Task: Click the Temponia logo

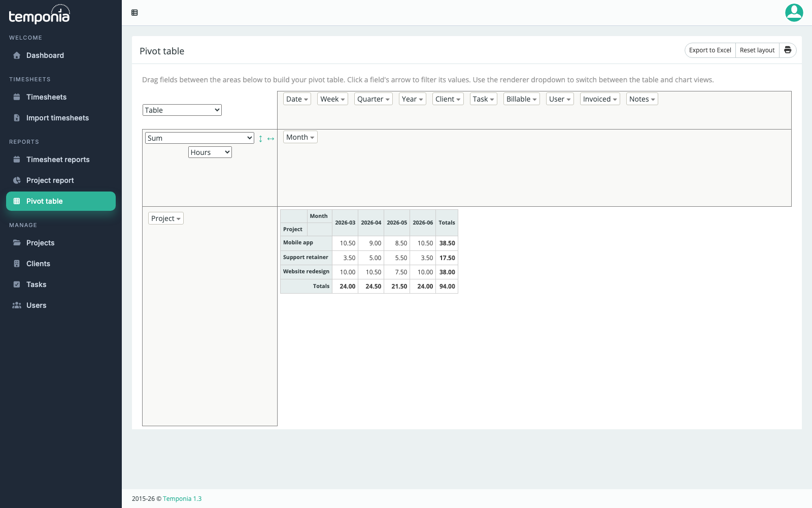Action: coord(39,14)
